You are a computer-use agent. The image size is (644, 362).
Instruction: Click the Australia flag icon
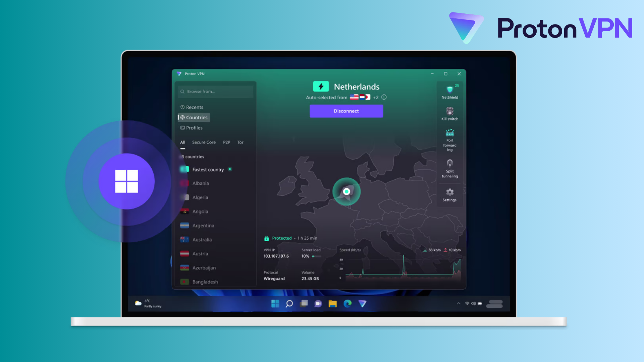point(184,240)
